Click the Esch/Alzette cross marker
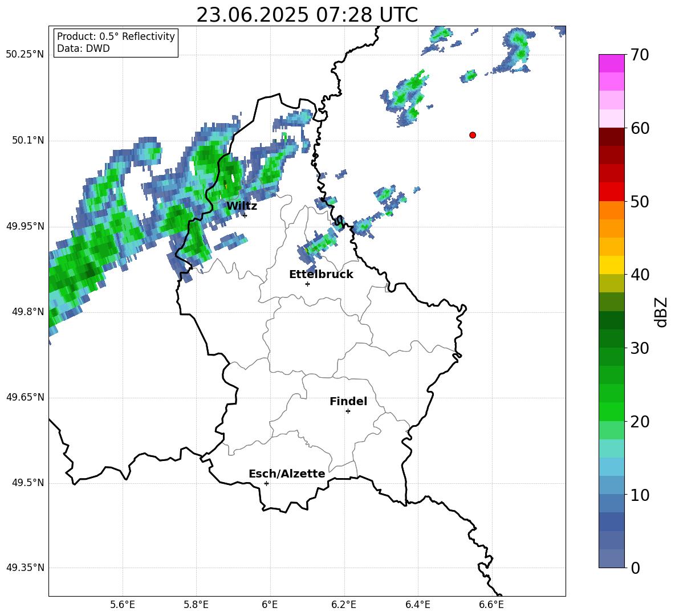 (266, 483)
